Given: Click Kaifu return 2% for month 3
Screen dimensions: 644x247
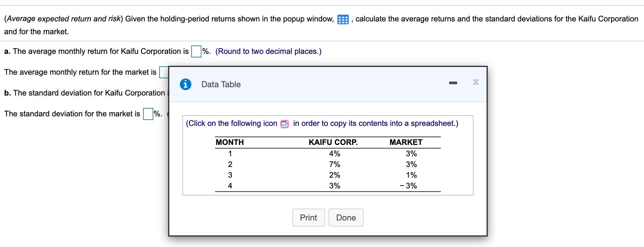Looking at the screenshot, I should tap(334, 175).
